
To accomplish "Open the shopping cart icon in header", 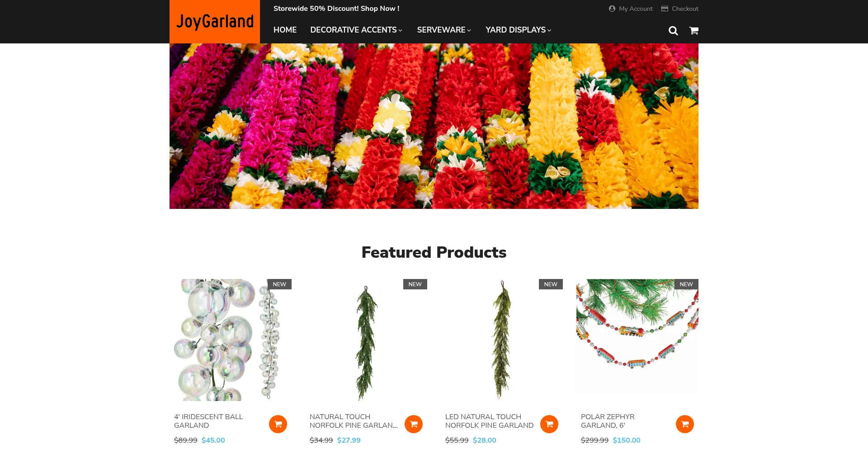I will coord(694,31).
